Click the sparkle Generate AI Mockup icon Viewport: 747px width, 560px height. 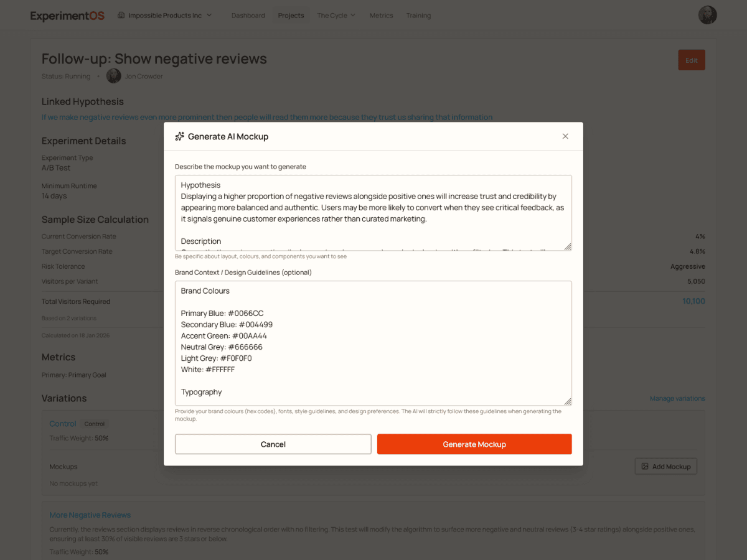pos(179,136)
